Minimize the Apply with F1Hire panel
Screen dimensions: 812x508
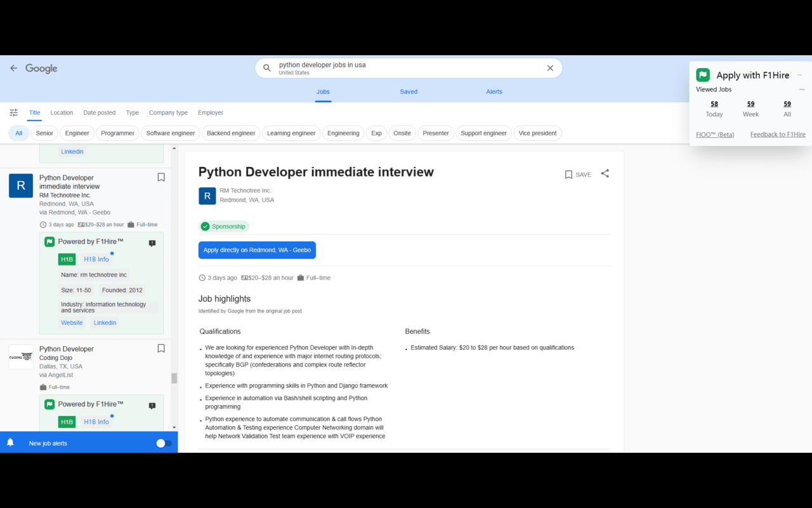799,75
